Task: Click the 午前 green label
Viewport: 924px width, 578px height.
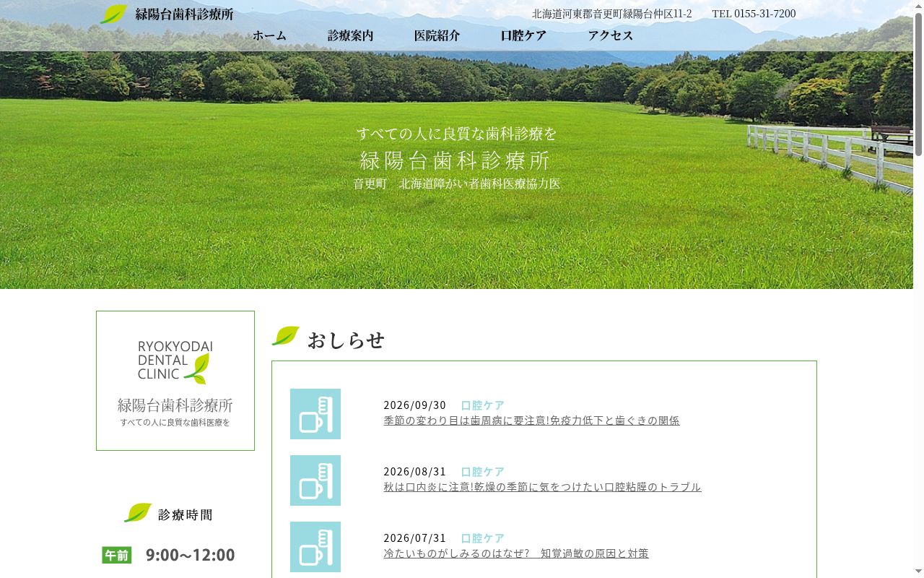Action: click(117, 555)
